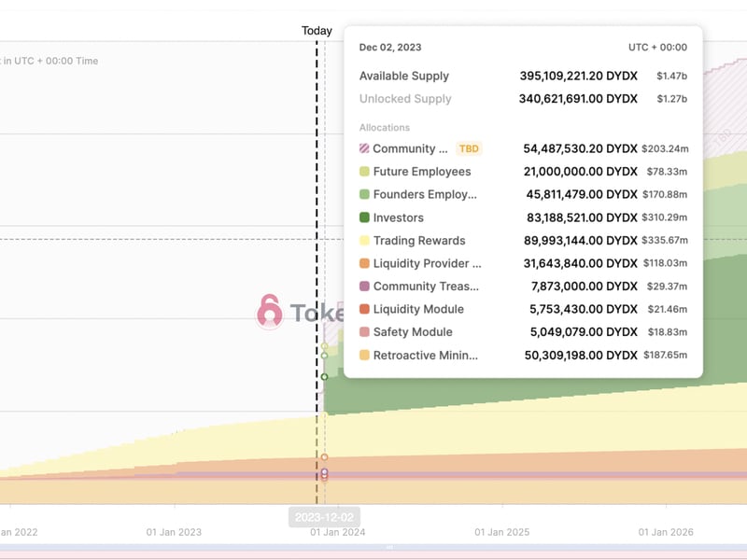Click the Today marker label
This screenshot has width=747, height=560.
[317, 31]
